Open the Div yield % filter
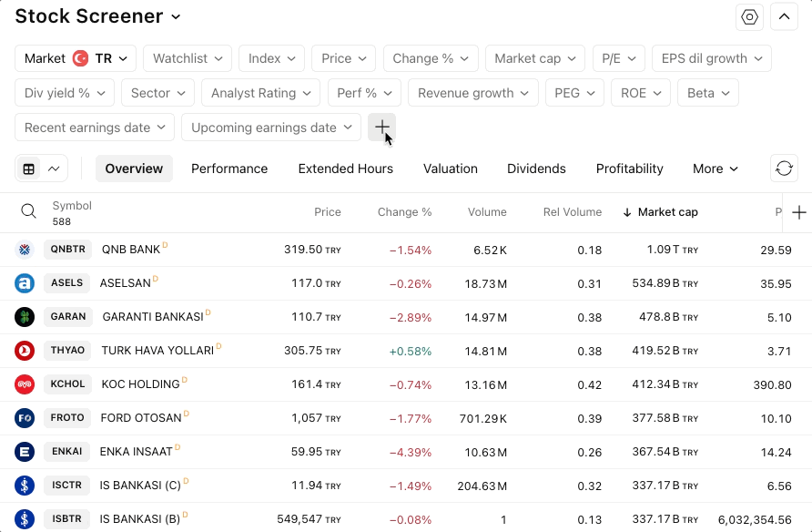Screen dimensions: 812x532 point(65,93)
